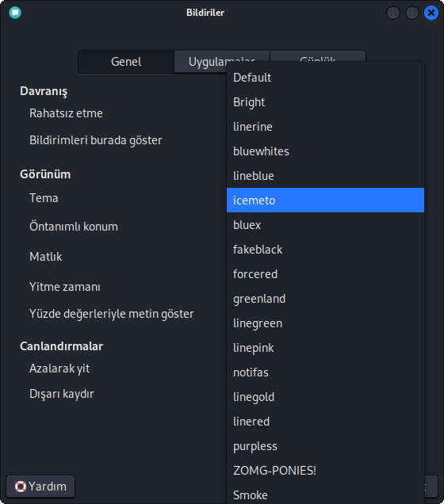Viewport: 444px width, 504px height.
Task: Select the highlighted icemeto theme
Action: 325,200
